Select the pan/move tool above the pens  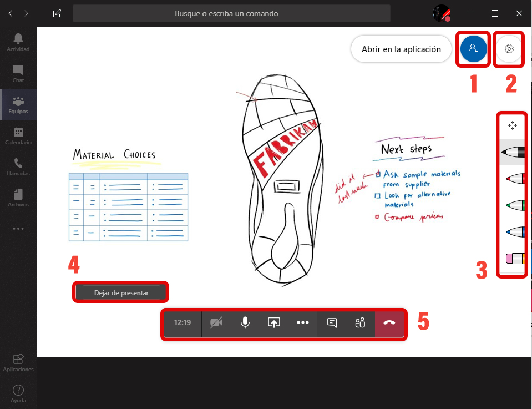[x=511, y=125]
